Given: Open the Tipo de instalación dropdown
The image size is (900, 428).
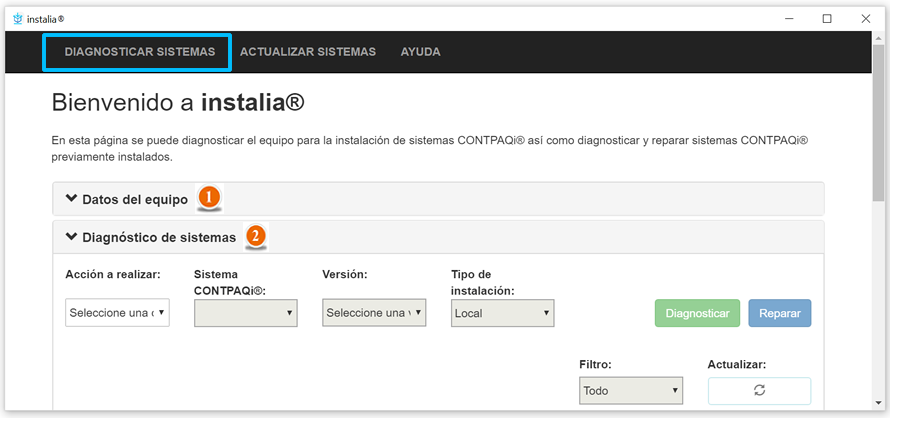Looking at the screenshot, I should (x=502, y=313).
